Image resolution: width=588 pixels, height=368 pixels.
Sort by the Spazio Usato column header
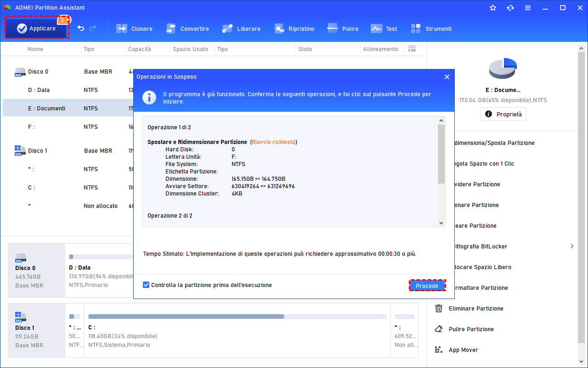click(190, 49)
